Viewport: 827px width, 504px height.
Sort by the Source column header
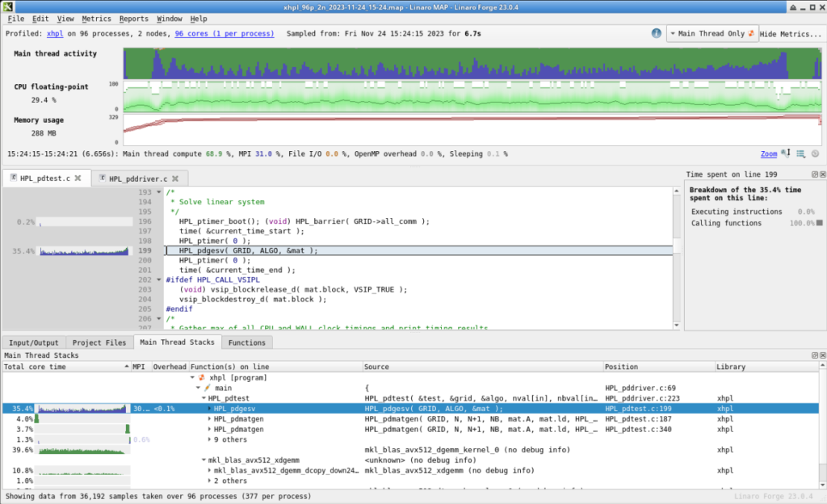tap(483, 367)
